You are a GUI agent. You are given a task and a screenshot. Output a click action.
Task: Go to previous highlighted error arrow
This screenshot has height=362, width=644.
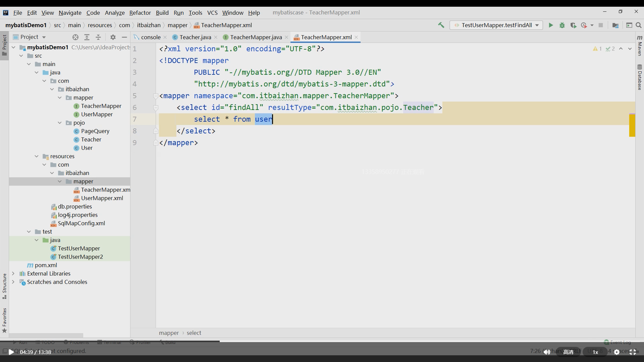[x=621, y=49]
